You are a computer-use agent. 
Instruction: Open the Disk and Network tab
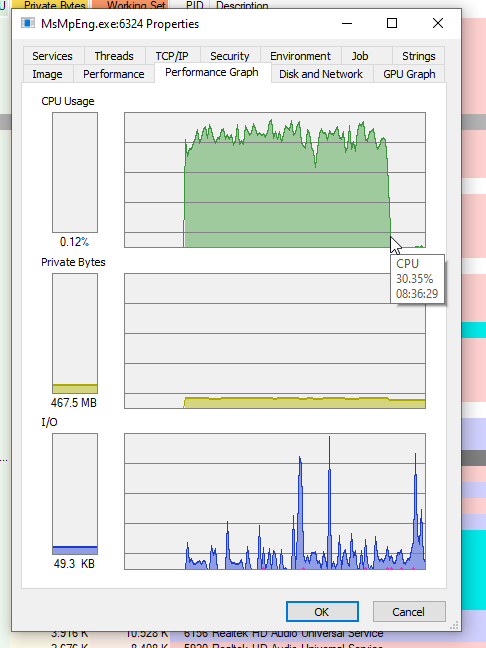click(x=321, y=74)
